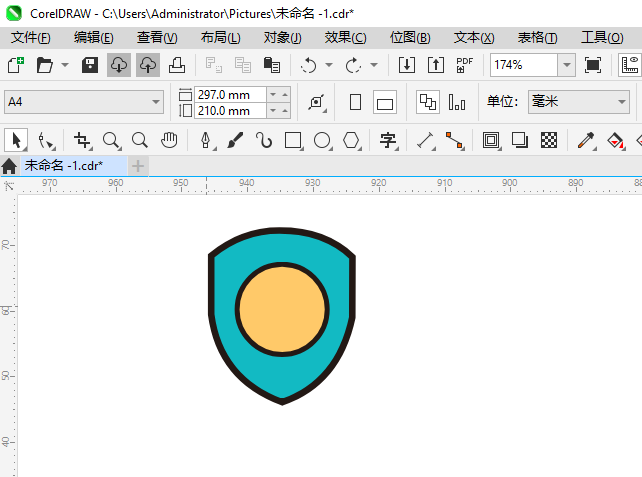The height and width of the screenshot is (477, 642).
Task: Select the Eyedropper tool
Action: coord(586,140)
